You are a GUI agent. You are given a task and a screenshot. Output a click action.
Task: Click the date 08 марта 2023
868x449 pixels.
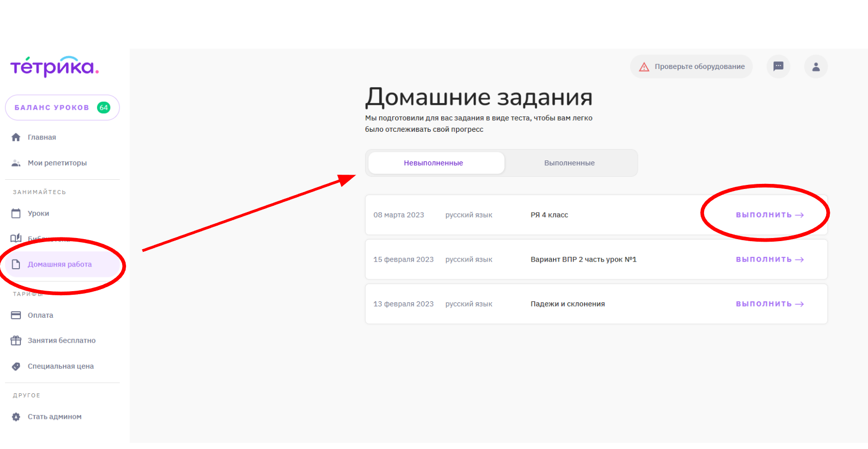coord(399,215)
